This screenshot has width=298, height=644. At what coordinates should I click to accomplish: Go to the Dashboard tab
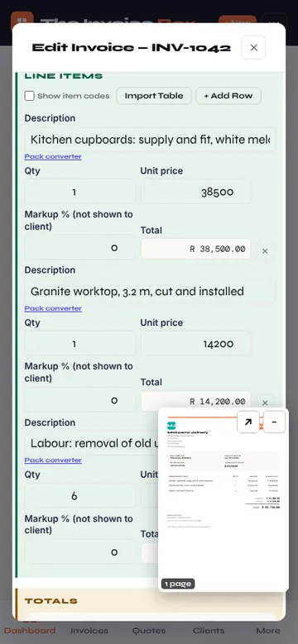(30, 631)
